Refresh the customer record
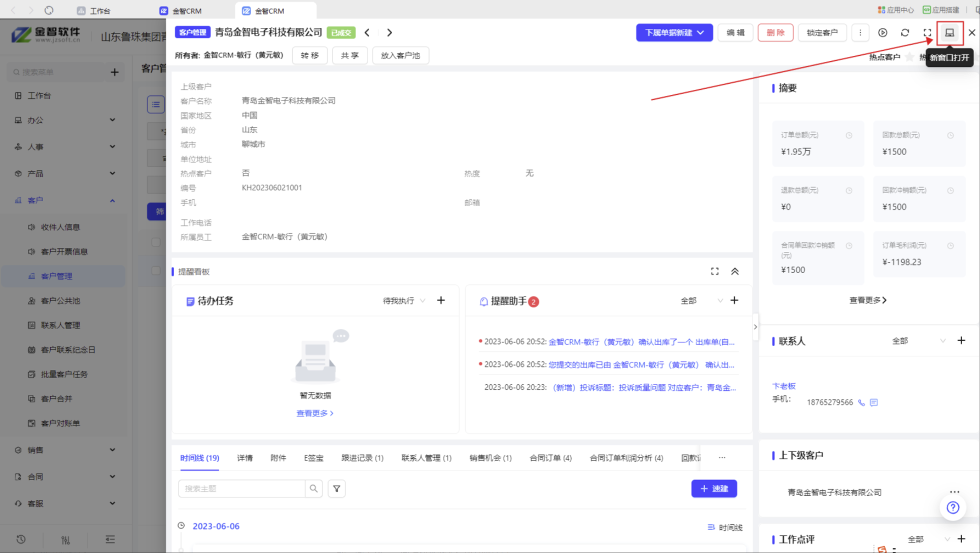Image resolution: width=980 pixels, height=553 pixels. click(904, 32)
